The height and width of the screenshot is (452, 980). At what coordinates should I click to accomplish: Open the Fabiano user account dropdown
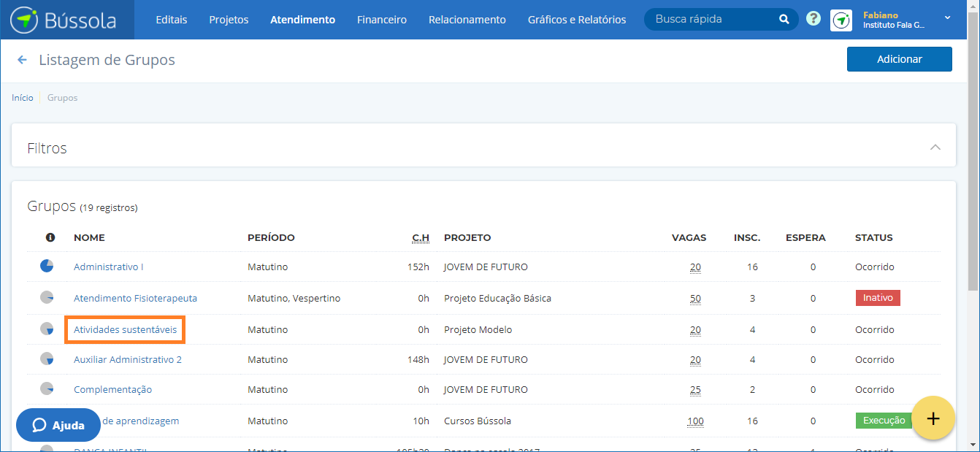point(946,19)
